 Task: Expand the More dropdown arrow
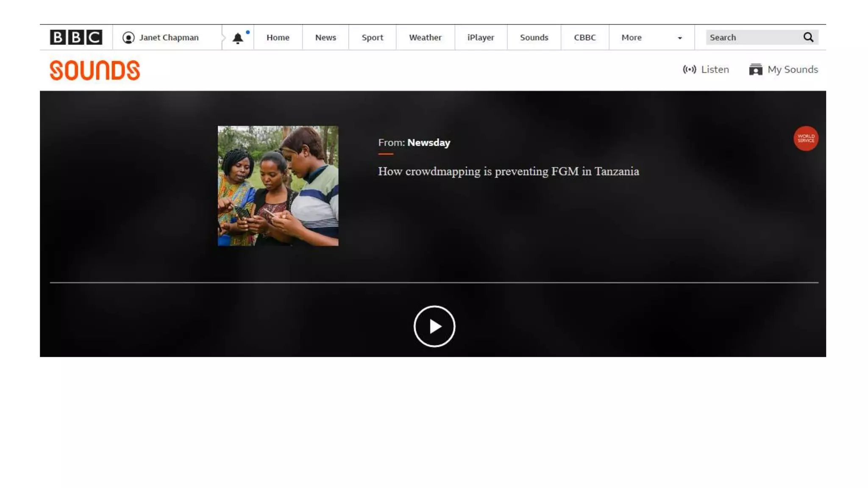[680, 38]
